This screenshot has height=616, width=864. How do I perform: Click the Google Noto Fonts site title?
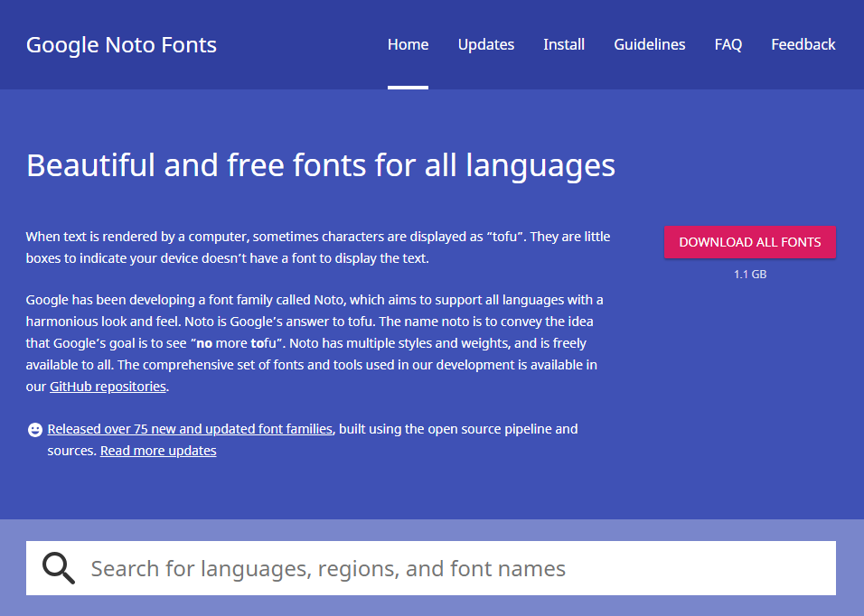pos(121,44)
